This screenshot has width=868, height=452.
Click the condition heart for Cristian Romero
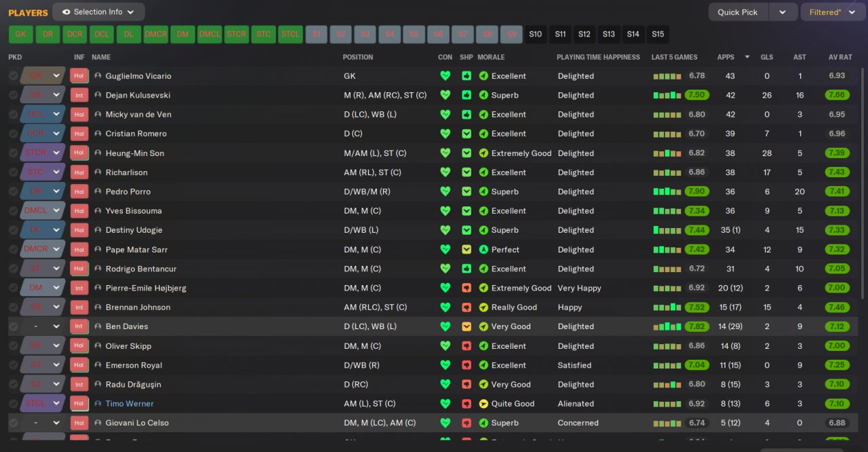click(445, 134)
